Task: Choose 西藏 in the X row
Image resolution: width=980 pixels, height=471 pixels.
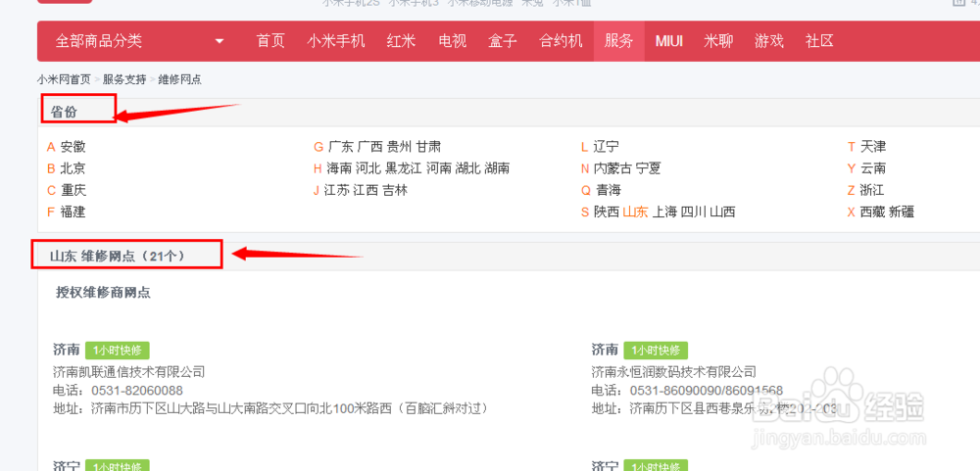Action: pyautogui.click(x=873, y=212)
